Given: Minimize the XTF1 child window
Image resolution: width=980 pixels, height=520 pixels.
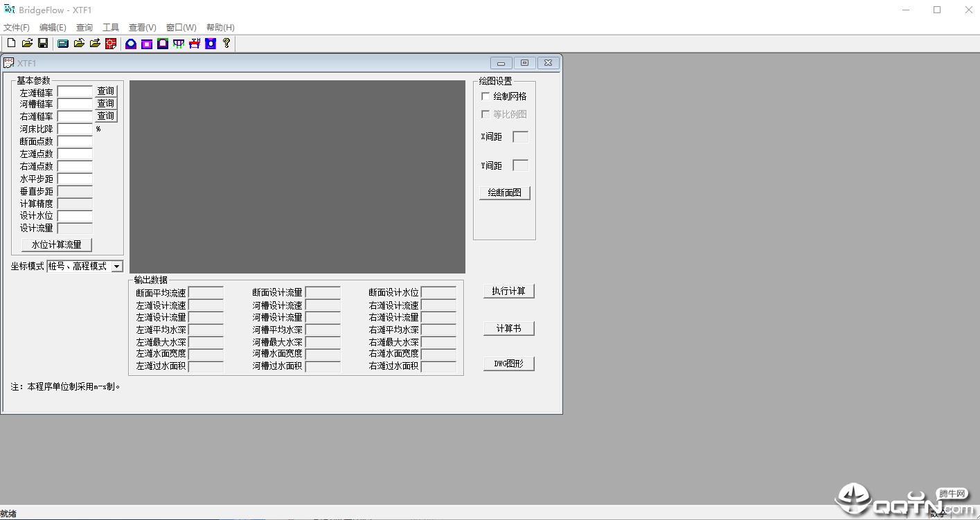Looking at the screenshot, I should point(501,63).
